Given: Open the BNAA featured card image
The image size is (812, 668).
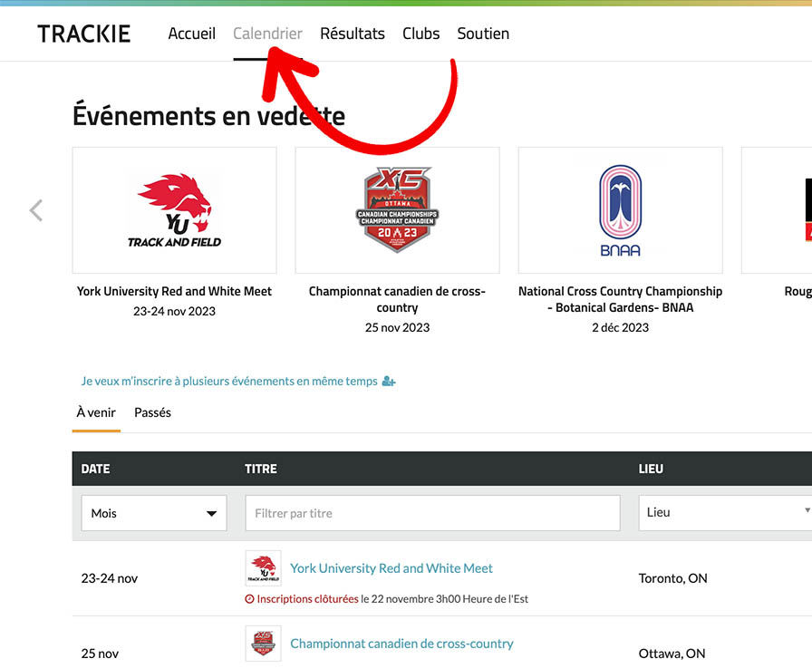Looking at the screenshot, I should [620, 210].
